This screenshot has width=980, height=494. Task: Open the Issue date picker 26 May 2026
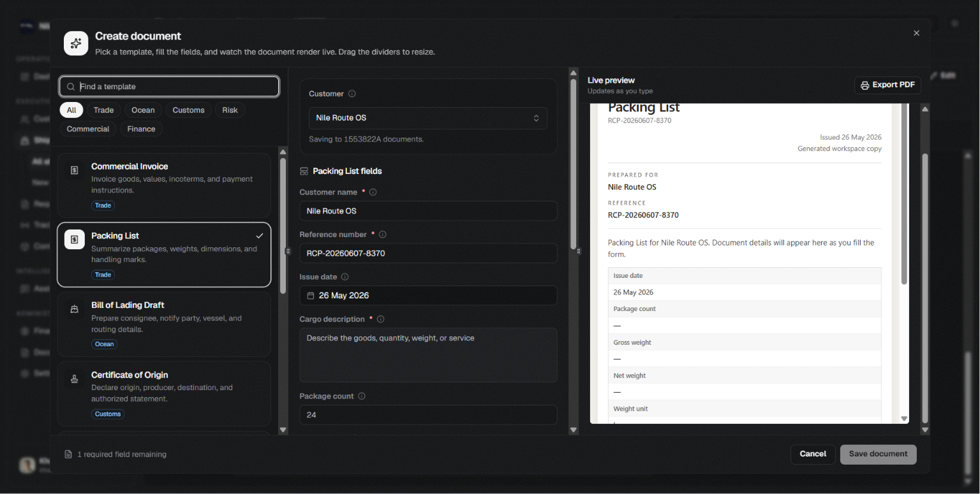[x=428, y=296]
